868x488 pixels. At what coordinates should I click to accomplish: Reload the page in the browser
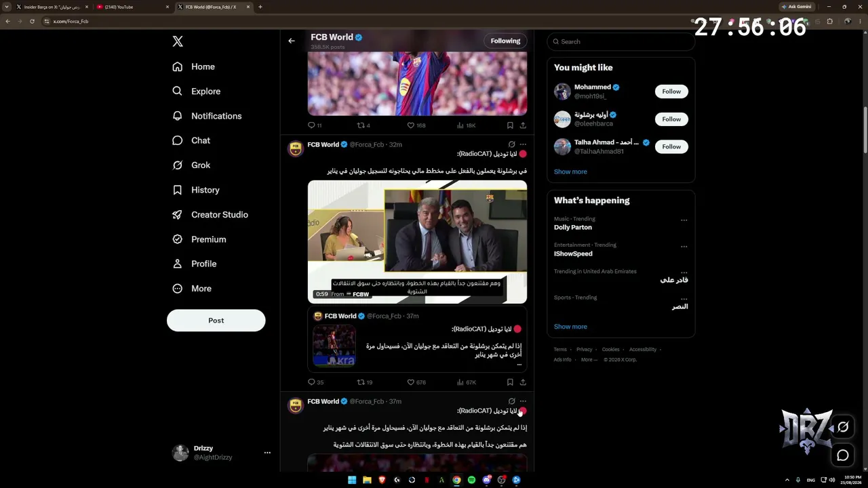coord(32,21)
